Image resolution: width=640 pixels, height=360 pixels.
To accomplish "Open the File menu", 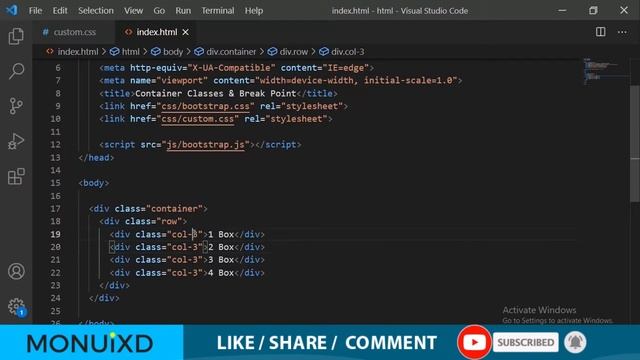I will (36, 11).
